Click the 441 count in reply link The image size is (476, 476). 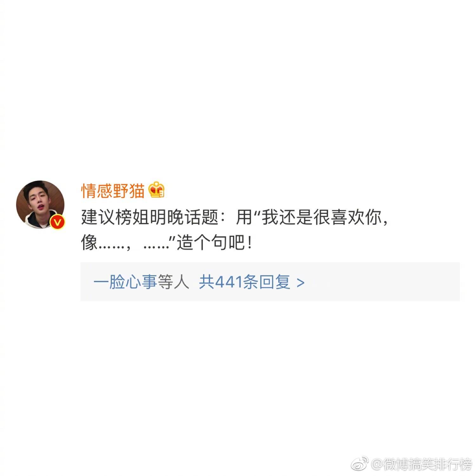click(229, 282)
